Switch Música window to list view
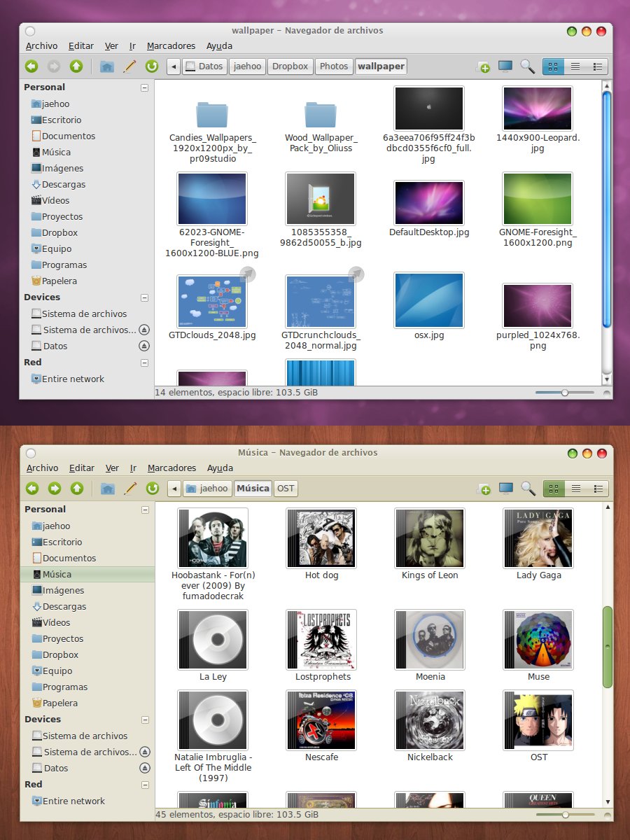 click(x=576, y=489)
